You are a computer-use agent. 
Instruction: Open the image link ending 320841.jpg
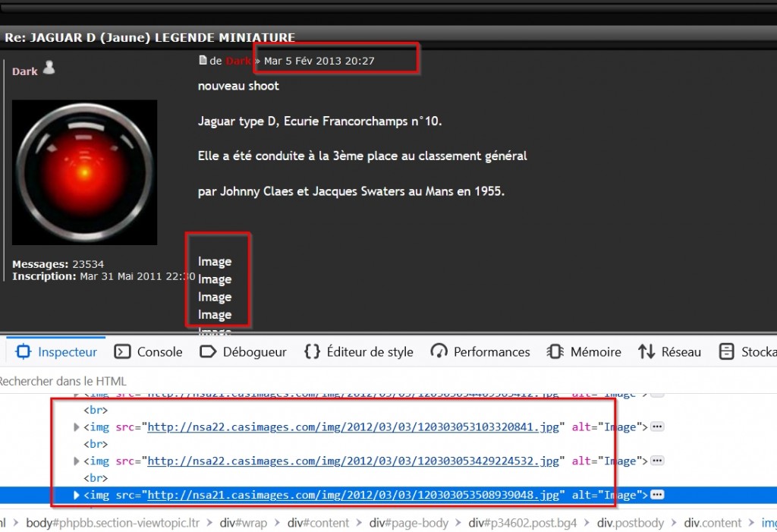pyautogui.click(x=354, y=427)
